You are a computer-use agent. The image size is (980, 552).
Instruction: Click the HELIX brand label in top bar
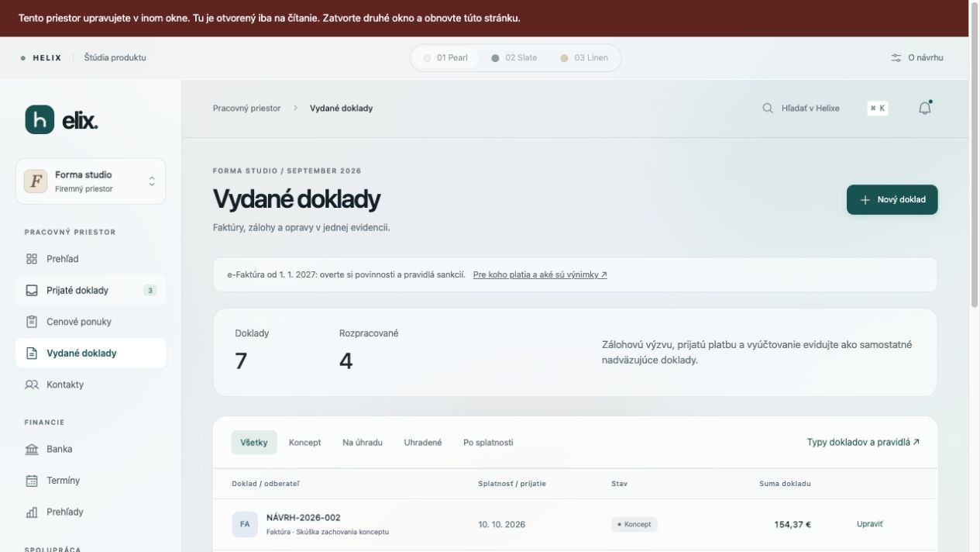(x=46, y=58)
